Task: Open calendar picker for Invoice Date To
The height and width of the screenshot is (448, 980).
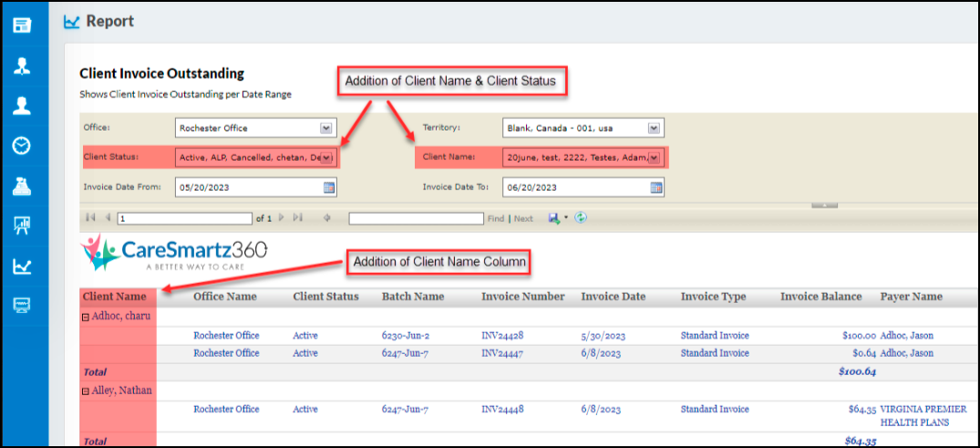Action: tap(656, 187)
